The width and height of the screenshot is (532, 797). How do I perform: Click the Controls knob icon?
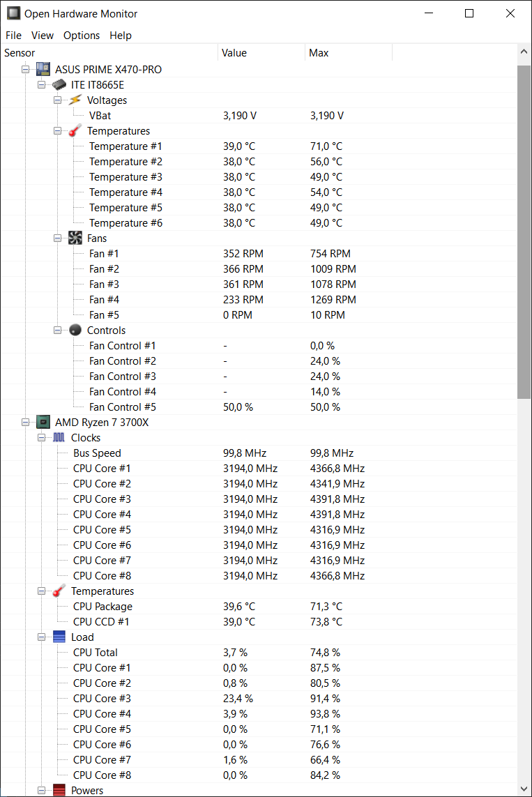point(75,330)
